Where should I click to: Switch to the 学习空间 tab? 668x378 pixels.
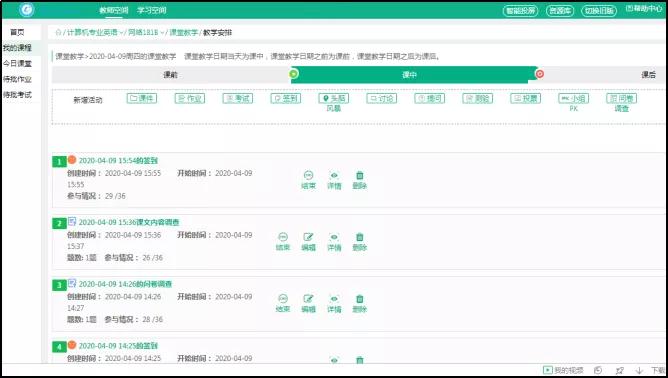[x=152, y=10]
